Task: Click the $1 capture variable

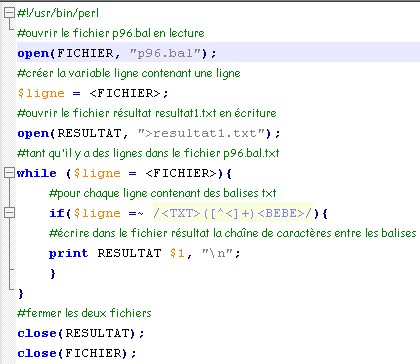Action: (x=177, y=253)
